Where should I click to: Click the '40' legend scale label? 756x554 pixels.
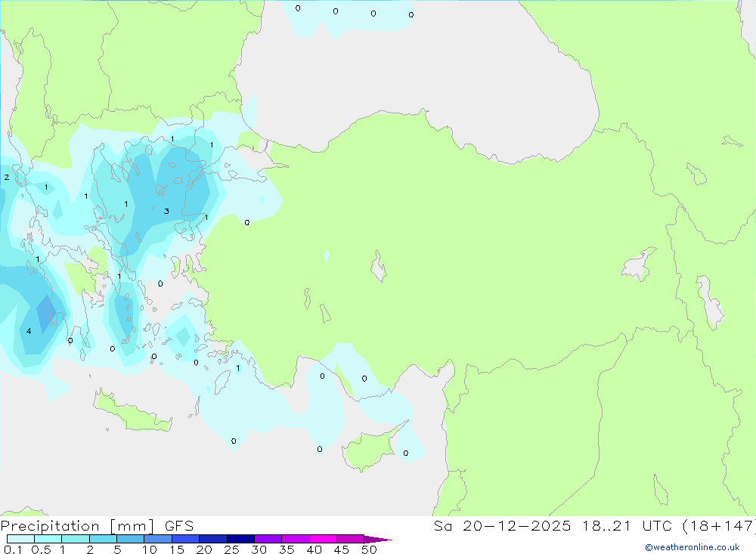[314, 549]
